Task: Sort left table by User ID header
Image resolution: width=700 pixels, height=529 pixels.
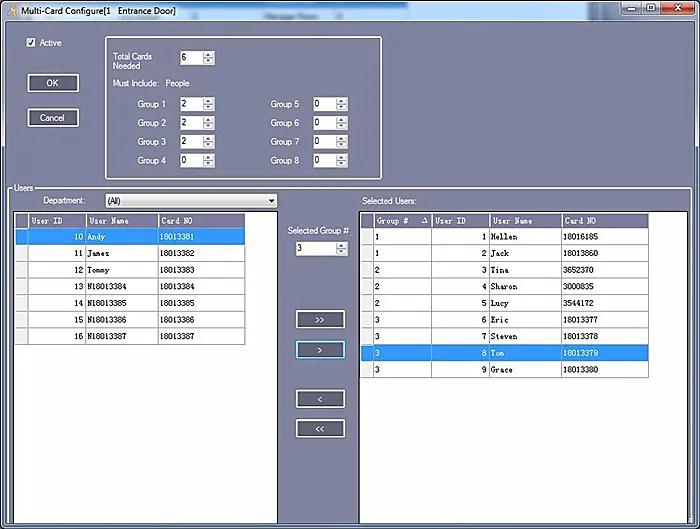Action: [57, 221]
